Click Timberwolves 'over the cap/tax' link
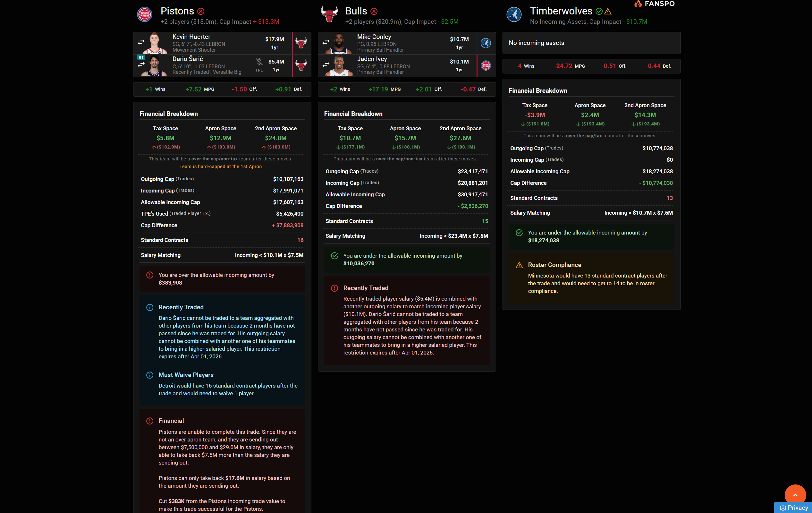The width and height of the screenshot is (812, 513). (x=584, y=136)
